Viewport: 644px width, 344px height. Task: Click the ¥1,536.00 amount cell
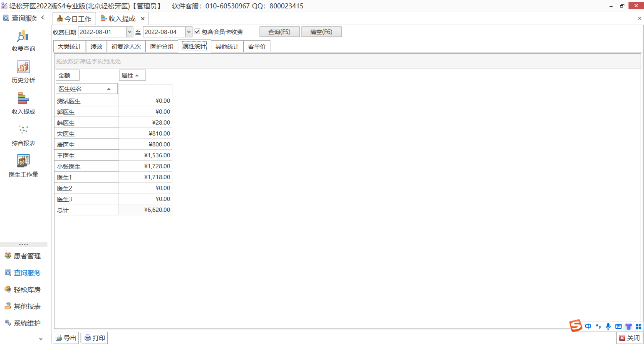146,155
